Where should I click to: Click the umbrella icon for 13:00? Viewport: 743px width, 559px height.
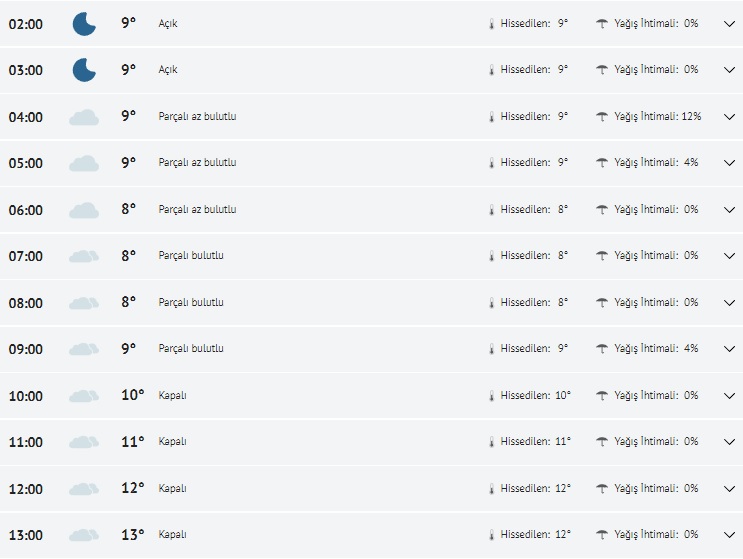(602, 535)
